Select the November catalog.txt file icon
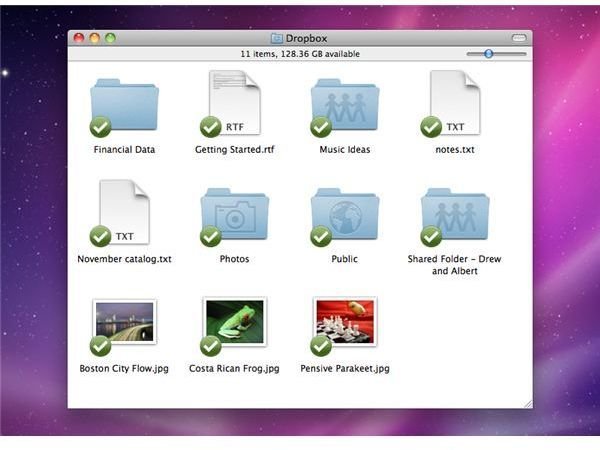600x450 pixels. point(124,212)
